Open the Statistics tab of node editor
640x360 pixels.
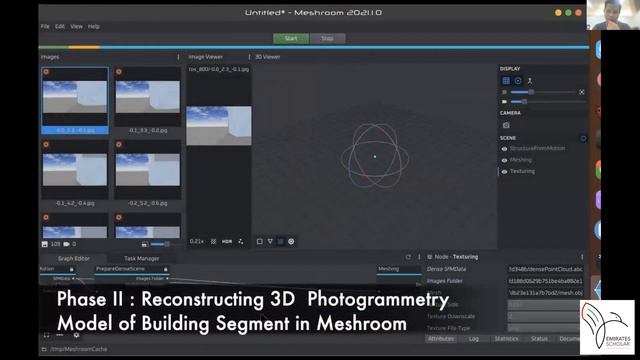pos(506,339)
